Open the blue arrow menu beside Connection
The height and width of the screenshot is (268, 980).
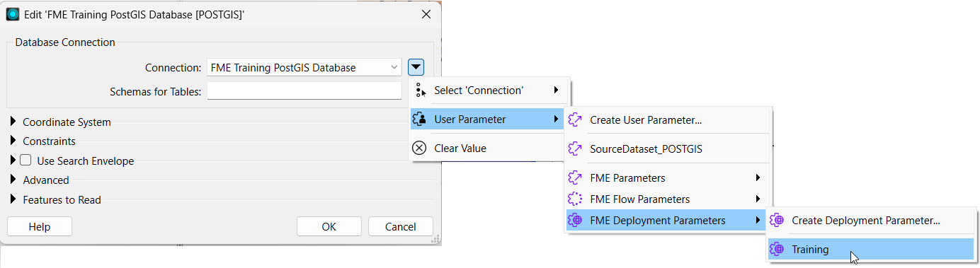(x=416, y=68)
